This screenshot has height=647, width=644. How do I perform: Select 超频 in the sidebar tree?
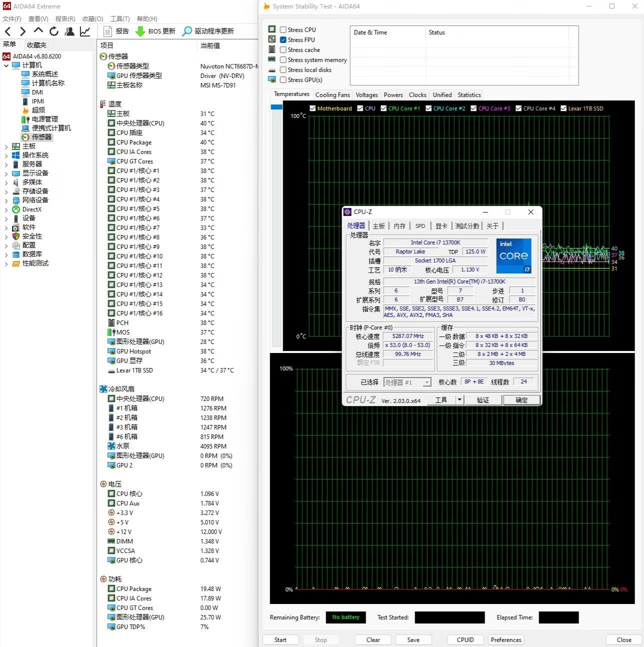click(38, 110)
